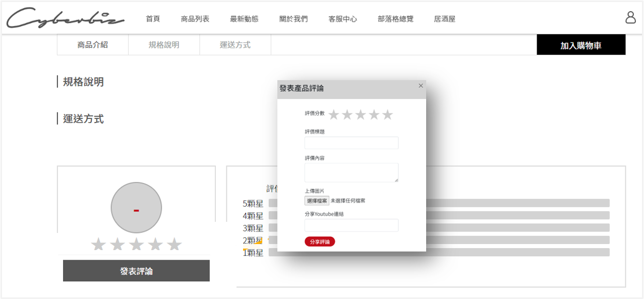644x299 pixels.
Task: Close the 發表產品評論 dialog
Action: (421, 86)
